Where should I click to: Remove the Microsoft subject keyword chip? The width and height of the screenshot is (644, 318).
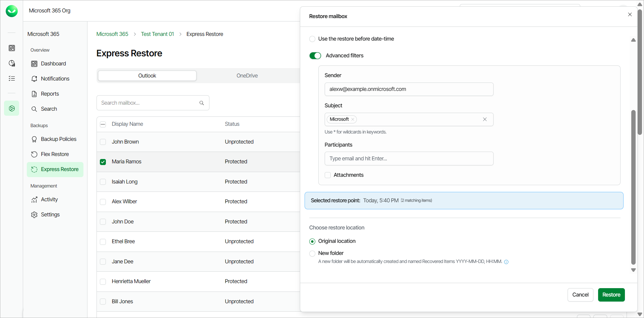(x=352, y=119)
